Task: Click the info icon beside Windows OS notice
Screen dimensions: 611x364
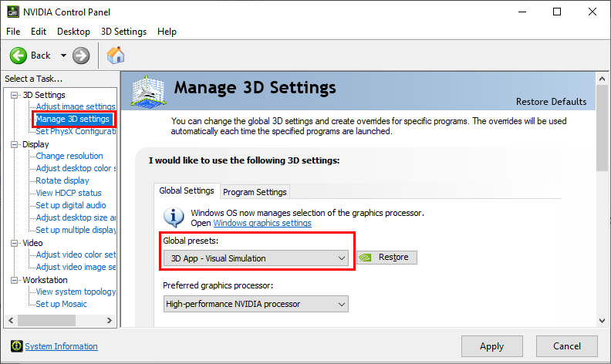Action: coord(176,217)
